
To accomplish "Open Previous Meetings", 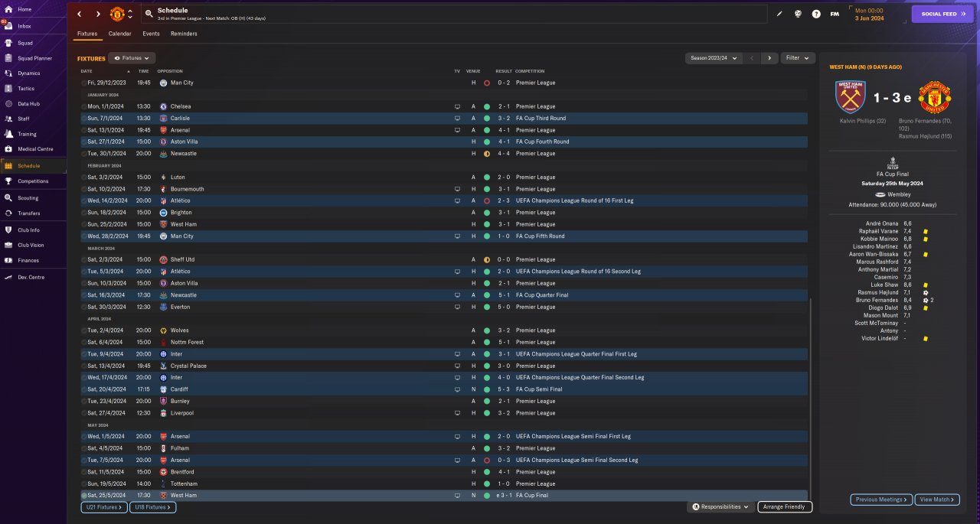I will [881, 500].
